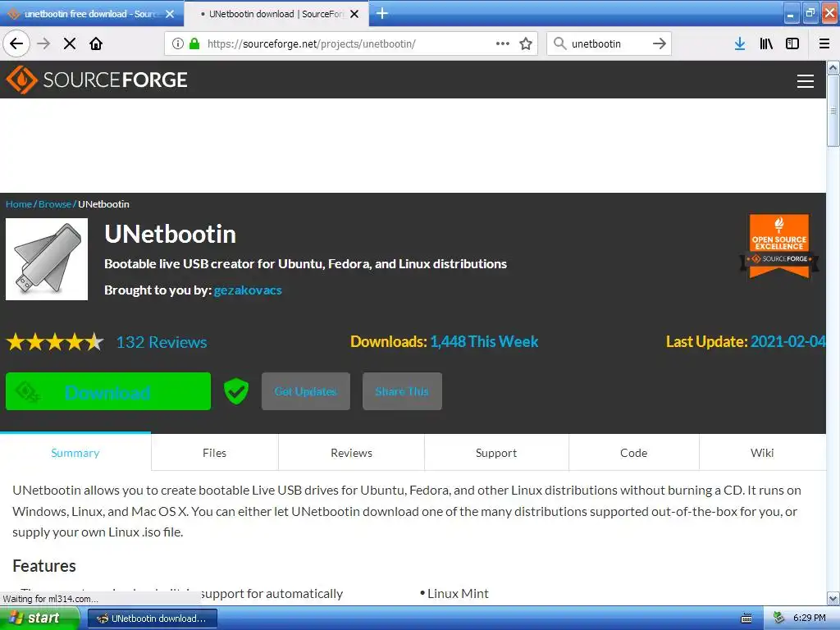Click the Features heading

(x=44, y=566)
